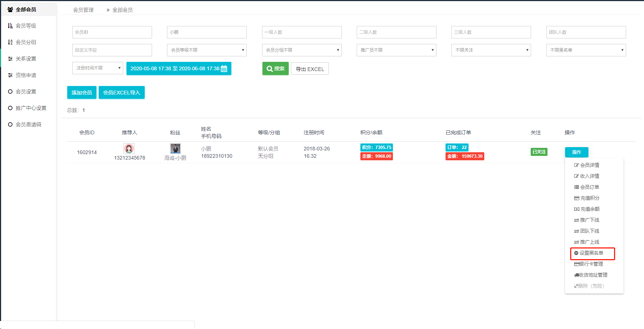This screenshot has height=329, width=644.
Task: Click the card icon beside 银行卡管理
Action: (x=577, y=264)
